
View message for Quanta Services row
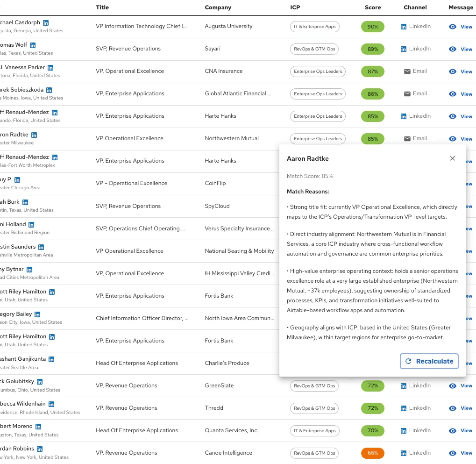tap(461, 431)
